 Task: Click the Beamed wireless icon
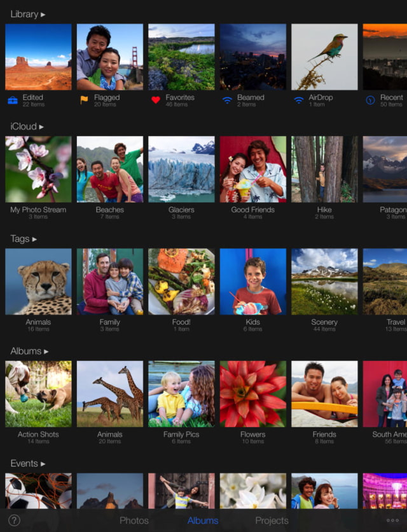point(227,100)
